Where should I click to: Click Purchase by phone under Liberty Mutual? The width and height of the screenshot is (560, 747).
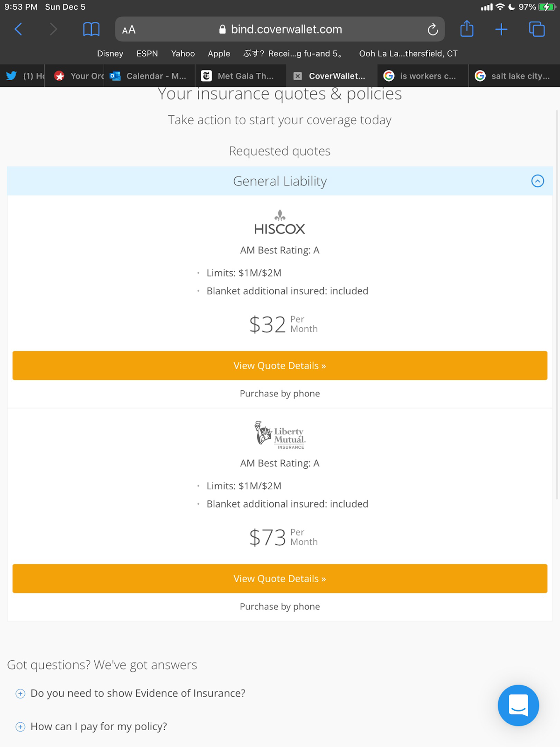click(280, 606)
